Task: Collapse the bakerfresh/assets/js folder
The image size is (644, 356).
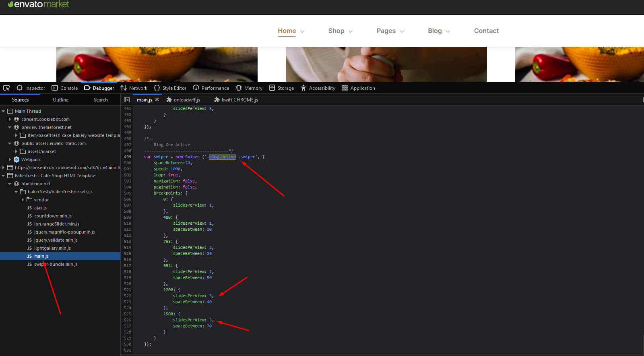Action: (x=16, y=192)
